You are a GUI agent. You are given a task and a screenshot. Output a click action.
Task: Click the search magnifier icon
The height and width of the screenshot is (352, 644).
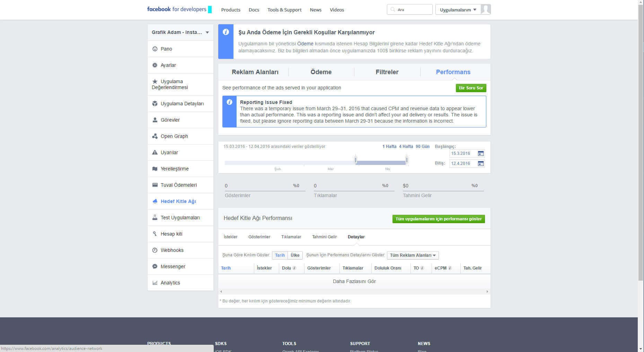tap(392, 10)
